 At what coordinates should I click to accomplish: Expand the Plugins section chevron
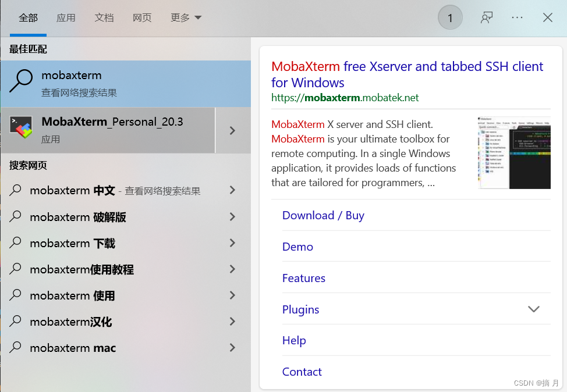(x=533, y=309)
